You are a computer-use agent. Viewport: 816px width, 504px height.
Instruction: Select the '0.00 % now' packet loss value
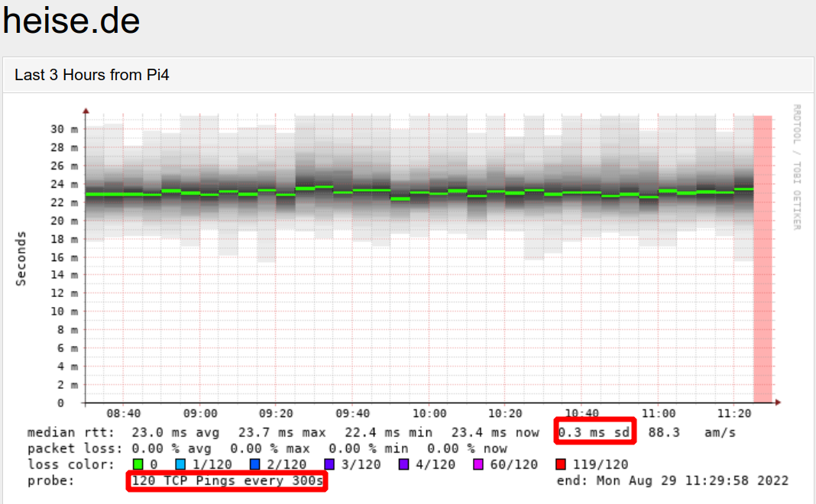(x=468, y=448)
